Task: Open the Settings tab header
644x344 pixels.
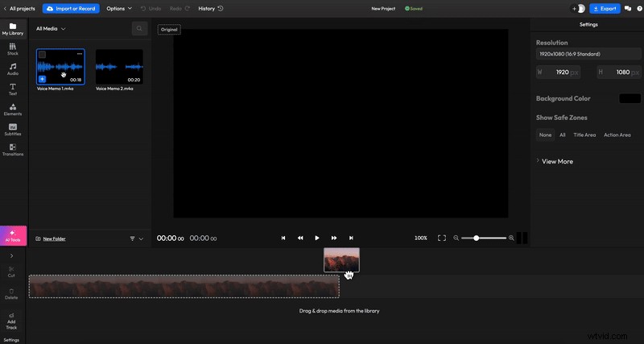Action: [588, 25]
